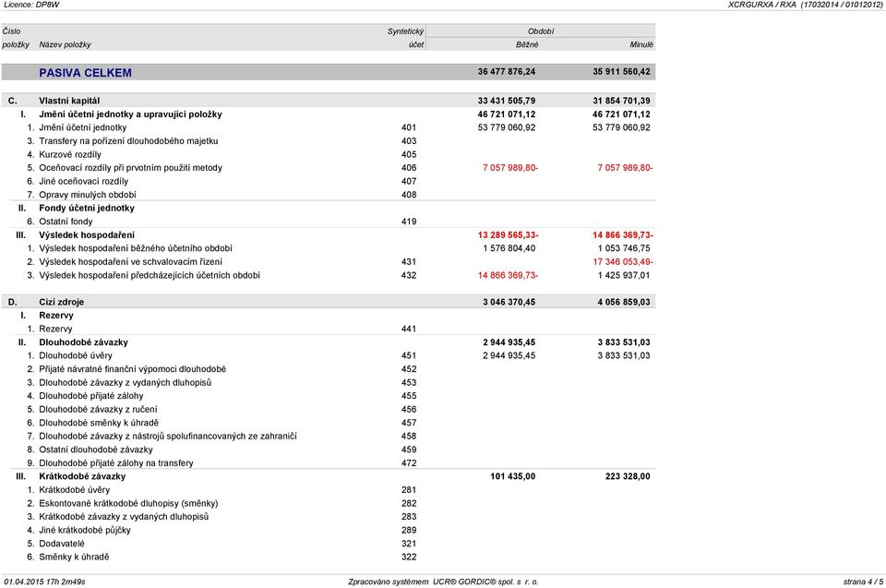Click the Výsledek hospodaření section heading
This screenshot has height=588, width=886.
coord(87,235)
